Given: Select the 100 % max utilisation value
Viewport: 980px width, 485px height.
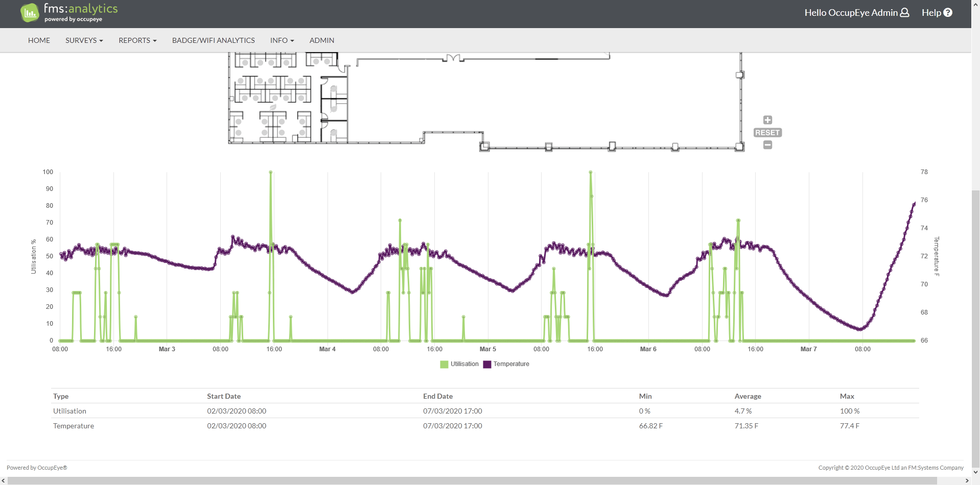Looking at the screenshot, I should (x=850, y=411).
